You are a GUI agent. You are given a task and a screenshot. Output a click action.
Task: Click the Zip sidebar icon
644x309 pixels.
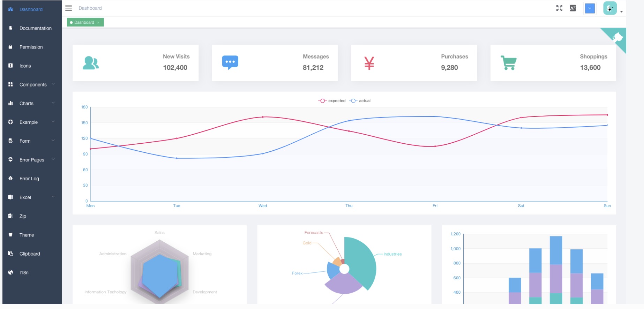(10, 216)
